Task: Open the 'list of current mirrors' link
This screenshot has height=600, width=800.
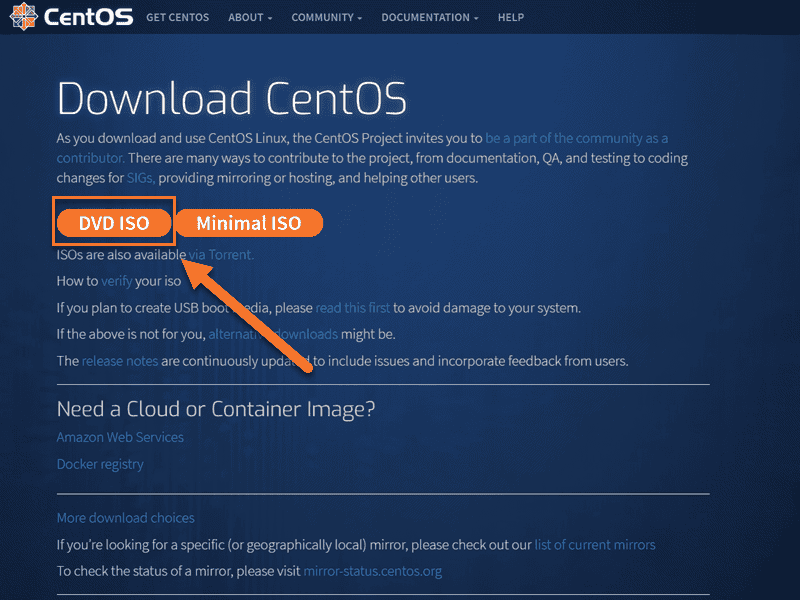Action: [595, 545]
